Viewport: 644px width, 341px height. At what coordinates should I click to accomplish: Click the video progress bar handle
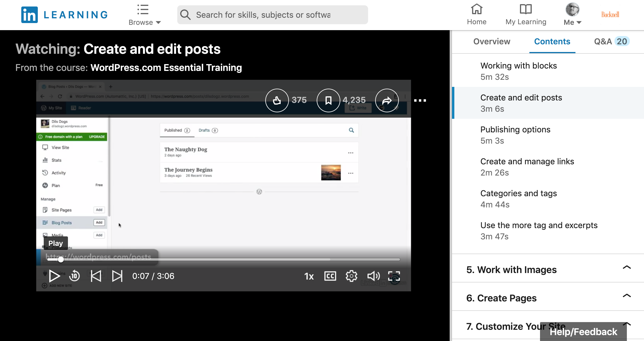61,259
